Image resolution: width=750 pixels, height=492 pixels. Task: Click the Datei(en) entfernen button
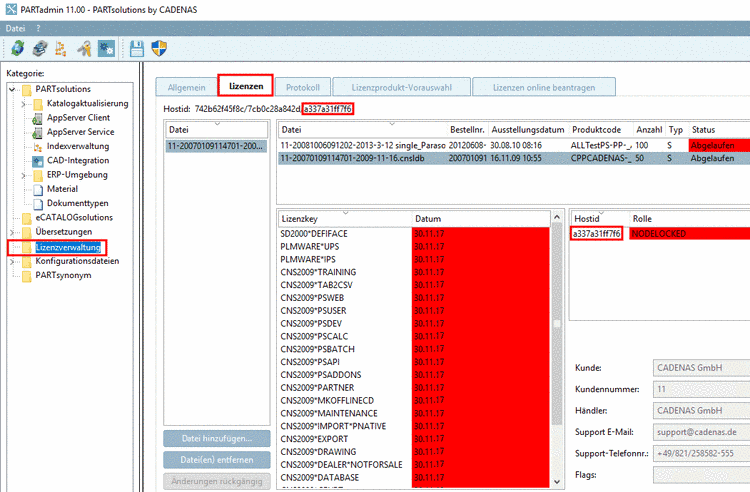[x=217, y=459]
